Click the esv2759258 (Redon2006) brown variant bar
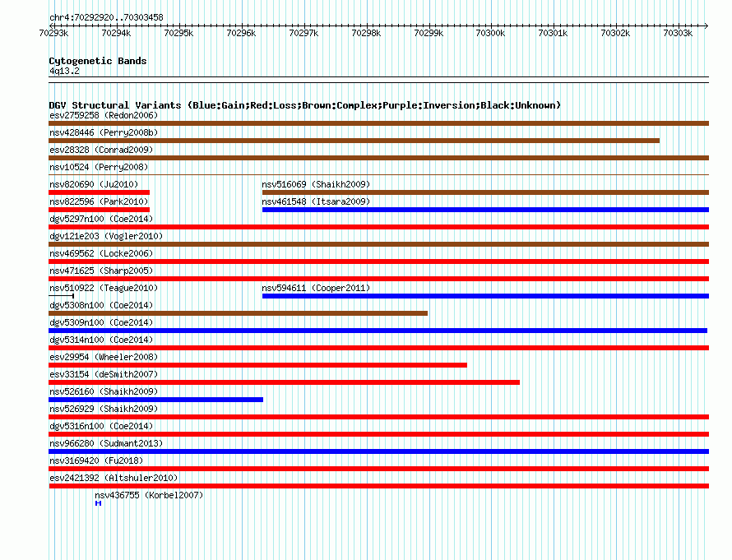This screenshot has width=732, height=560. point(378,123)
